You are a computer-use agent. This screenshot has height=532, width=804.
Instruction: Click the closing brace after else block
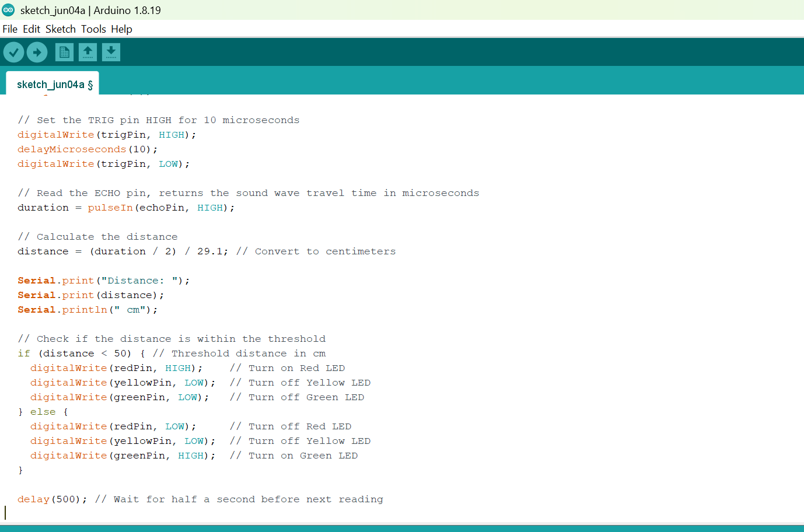coord(20,470)
